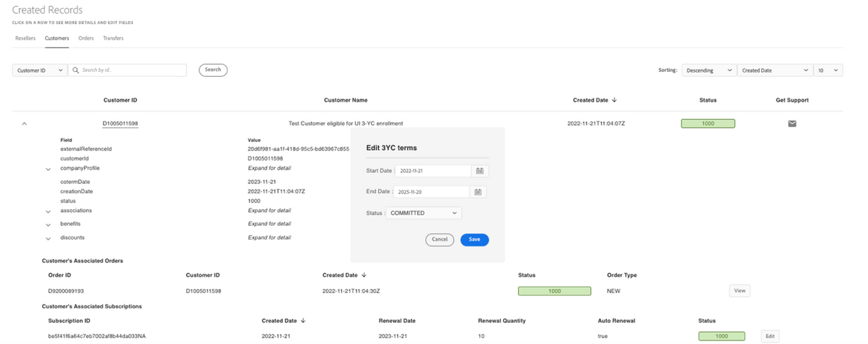
Task: Click the customer ID D1005011598 link
Action: 120,123
